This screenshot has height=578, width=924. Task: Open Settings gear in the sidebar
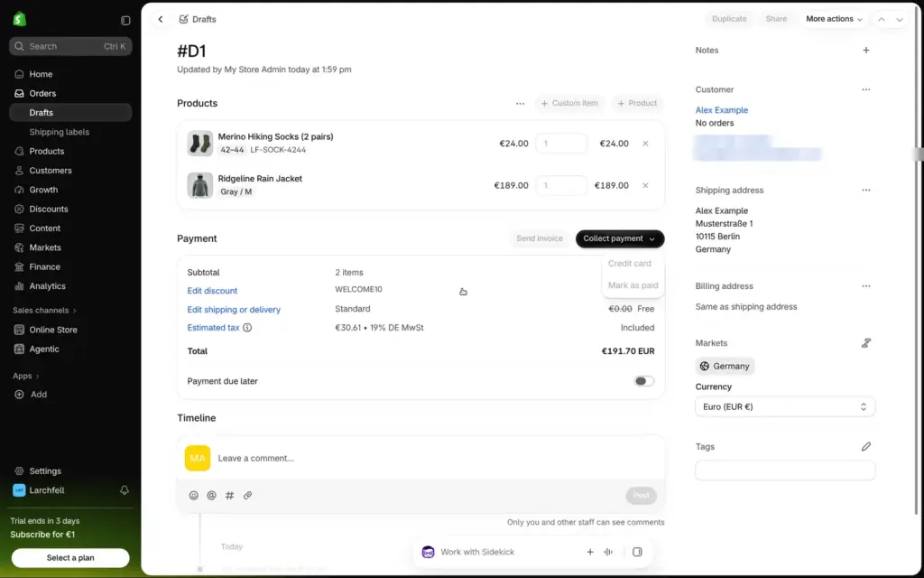pyautogui.click(x=20, y=471)
